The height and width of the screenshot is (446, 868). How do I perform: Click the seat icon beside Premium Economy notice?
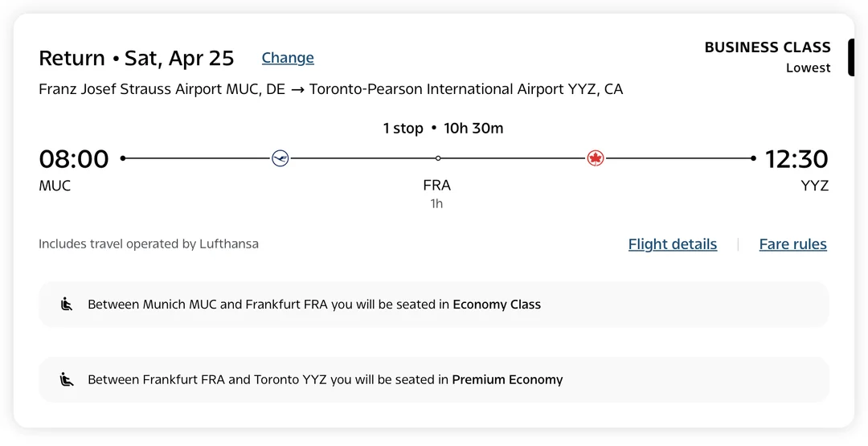[x=68, y=379]
